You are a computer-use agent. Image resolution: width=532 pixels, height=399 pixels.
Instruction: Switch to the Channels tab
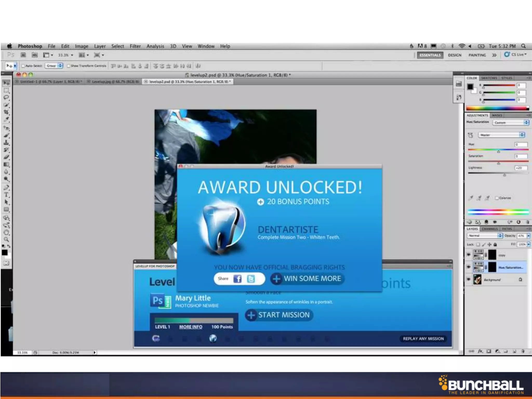(489, 229)
